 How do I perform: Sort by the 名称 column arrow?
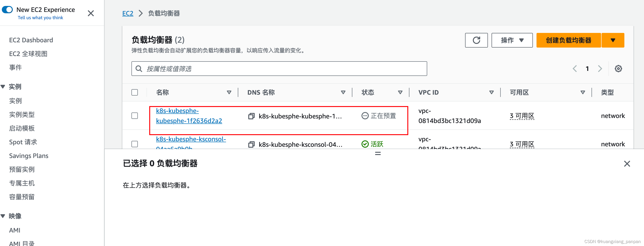(x=229, y=92)
